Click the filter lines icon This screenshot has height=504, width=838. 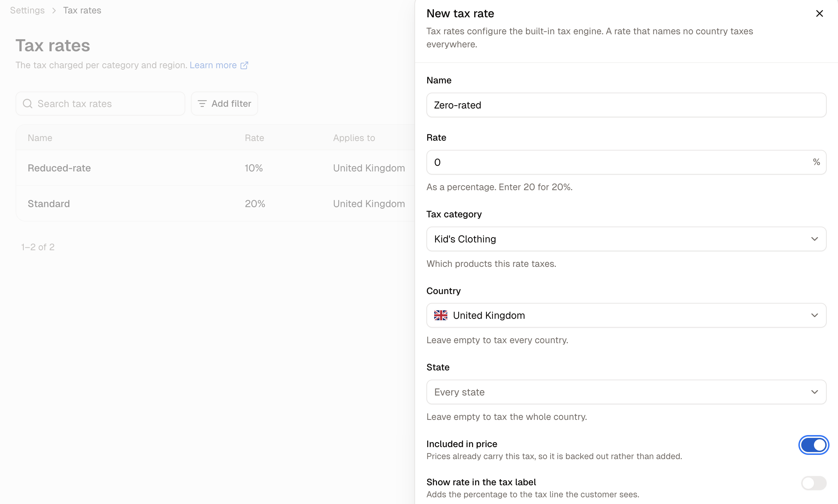coord(202,104)
